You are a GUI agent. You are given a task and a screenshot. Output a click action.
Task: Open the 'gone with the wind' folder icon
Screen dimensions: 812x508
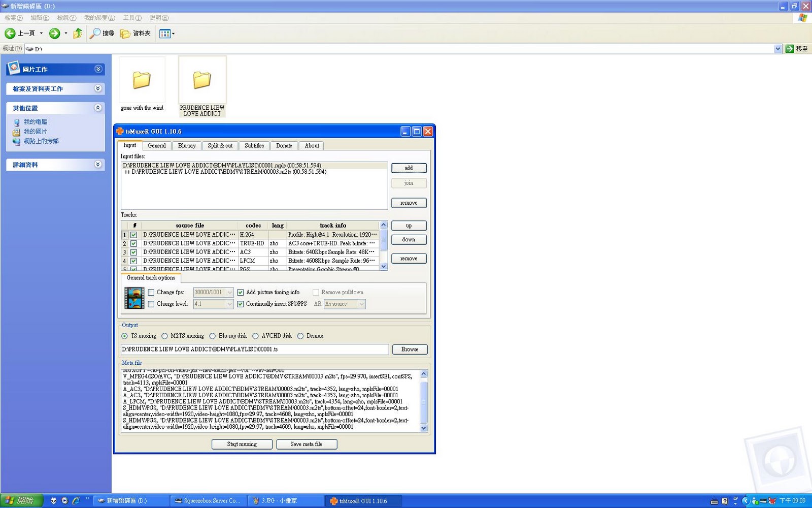[x=142, y=80]
